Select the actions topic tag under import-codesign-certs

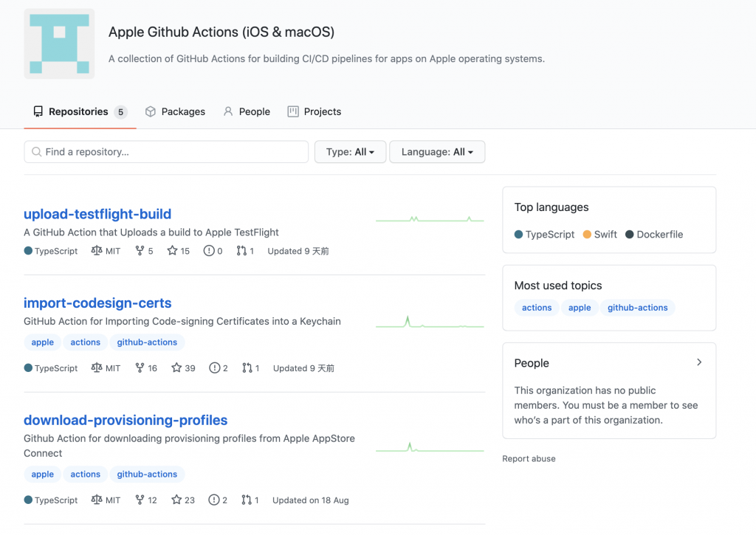(x=86, y=342)
